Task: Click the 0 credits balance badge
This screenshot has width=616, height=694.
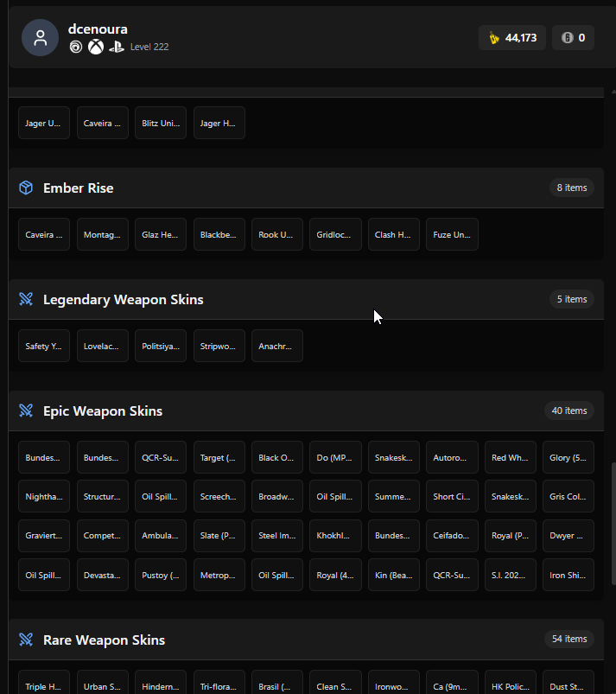Action: click(573, 38)
